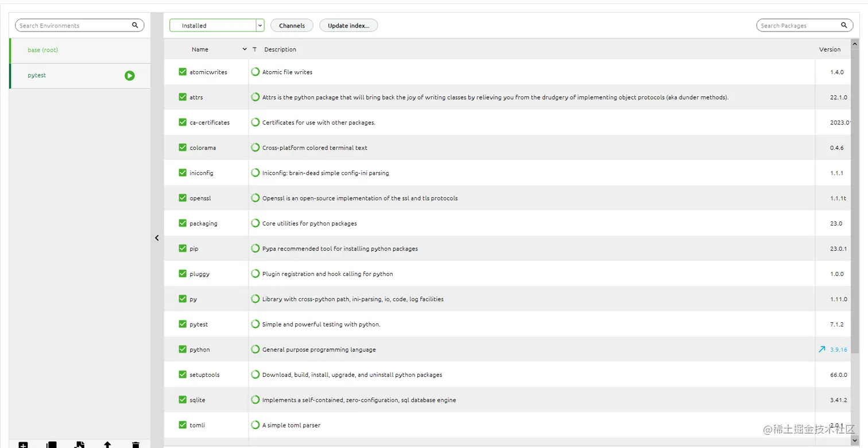Open the Installed package filter dropdown

click(x=216, y=25)
